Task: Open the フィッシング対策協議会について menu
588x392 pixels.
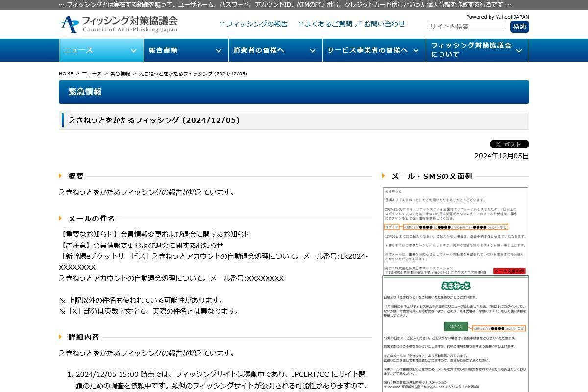Action: pyautogui.click(x=477, y=50)
